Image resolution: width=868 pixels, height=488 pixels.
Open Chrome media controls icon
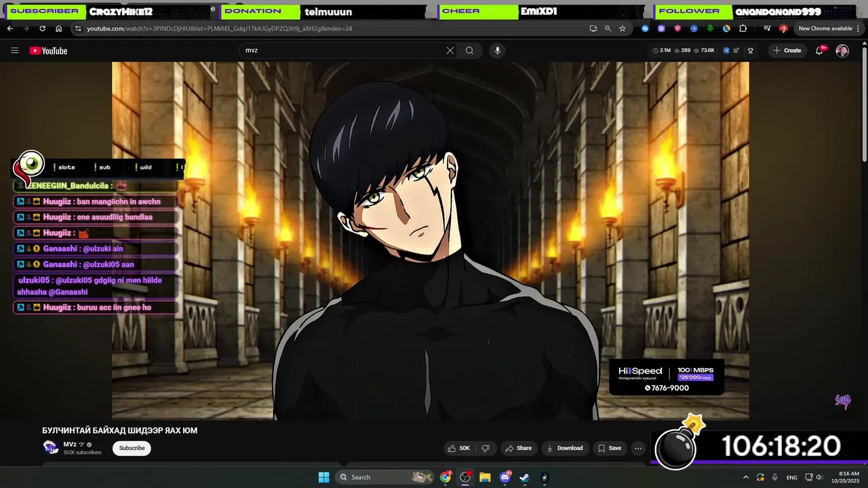point(767,28)
